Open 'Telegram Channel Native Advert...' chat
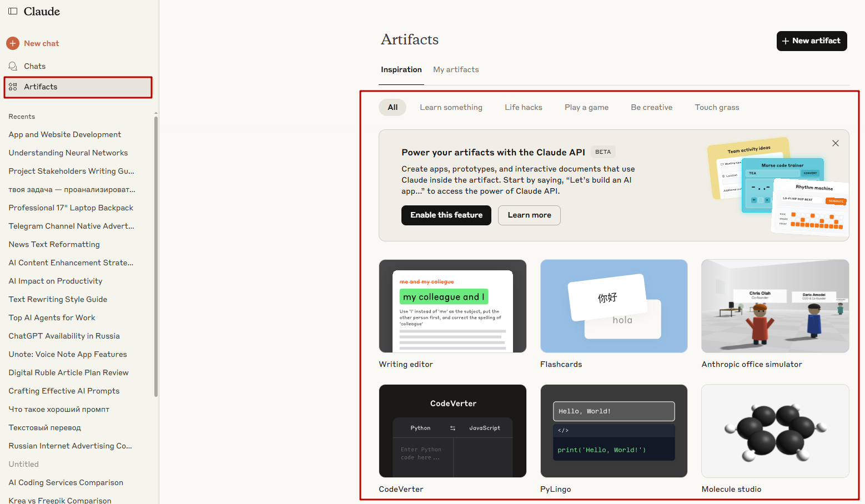The image size is (865, 504). (71, 226)
